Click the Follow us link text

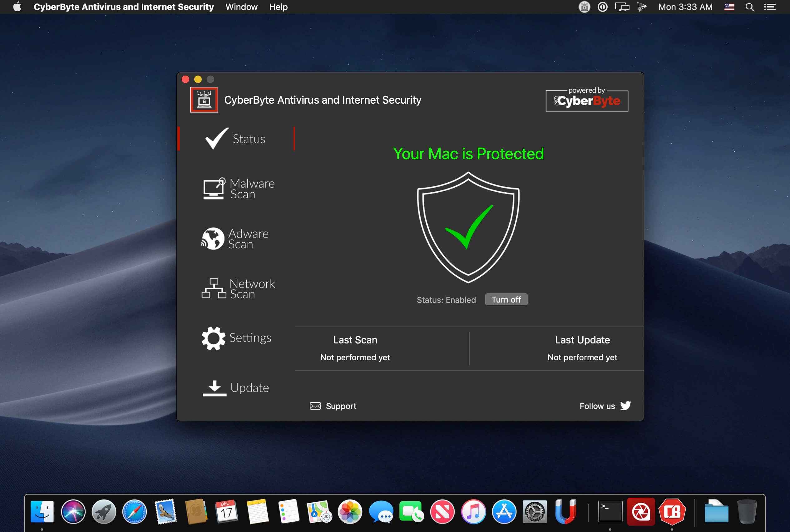pyautogui.click(x=597, y=406)
